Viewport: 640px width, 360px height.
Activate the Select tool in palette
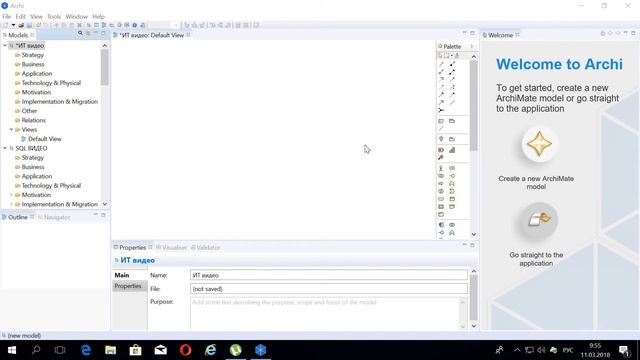coord(440,56)
